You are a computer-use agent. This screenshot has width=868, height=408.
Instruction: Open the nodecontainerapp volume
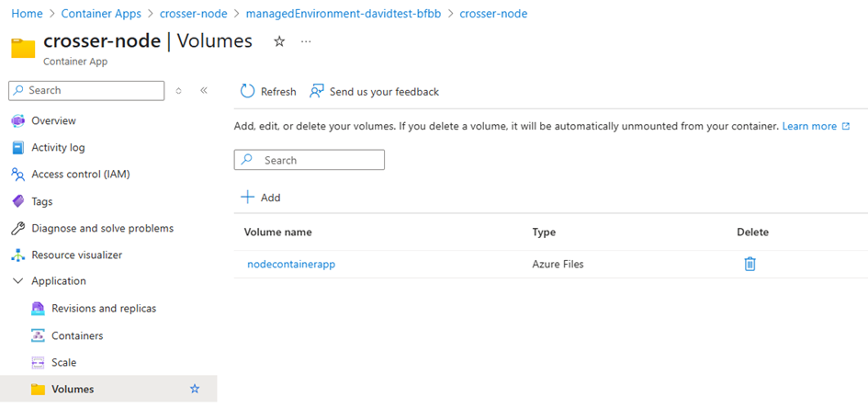[x=291, y=265]
